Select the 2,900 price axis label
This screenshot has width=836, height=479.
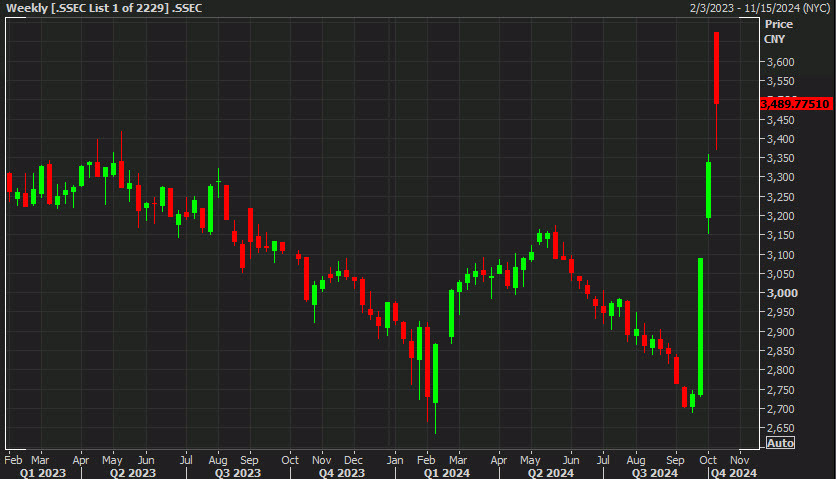[781, 332]
